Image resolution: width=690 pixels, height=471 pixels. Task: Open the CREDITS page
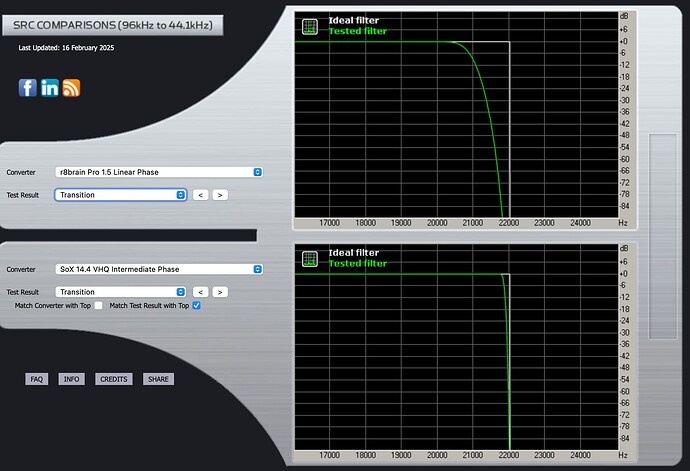tap(114, 379)
